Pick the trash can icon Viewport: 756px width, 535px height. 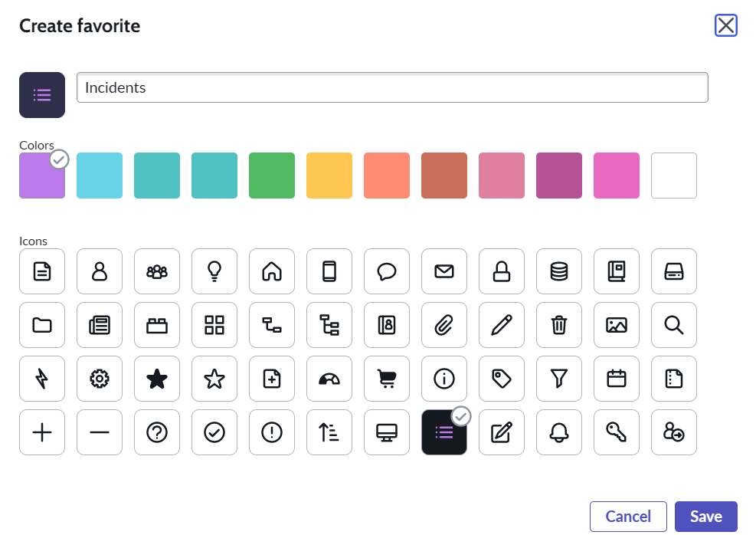[x=559, y=325]
